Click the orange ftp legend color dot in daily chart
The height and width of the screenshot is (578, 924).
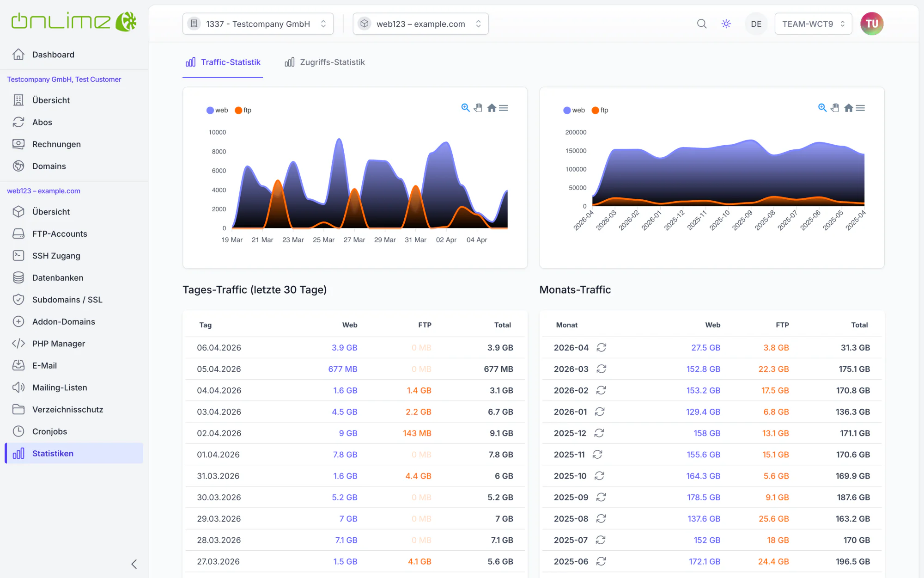pos(238,110)
